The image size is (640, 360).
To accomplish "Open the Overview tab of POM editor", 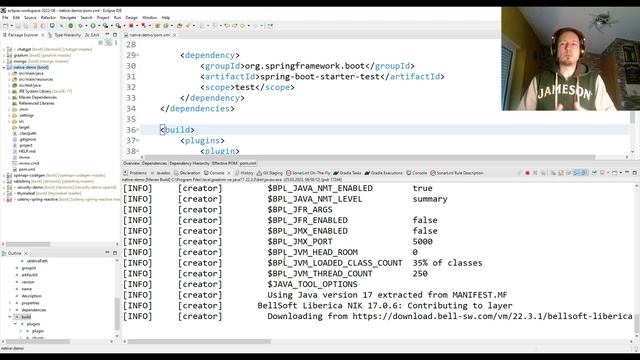I will click(x=131, y=163).
